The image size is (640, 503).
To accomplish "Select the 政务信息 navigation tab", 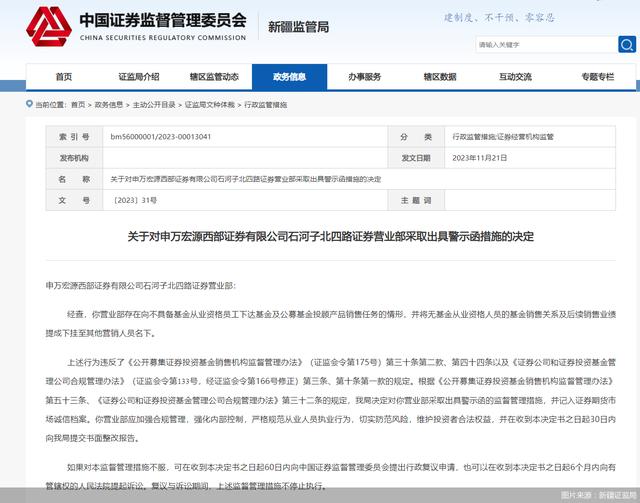I will coord(289,77).
